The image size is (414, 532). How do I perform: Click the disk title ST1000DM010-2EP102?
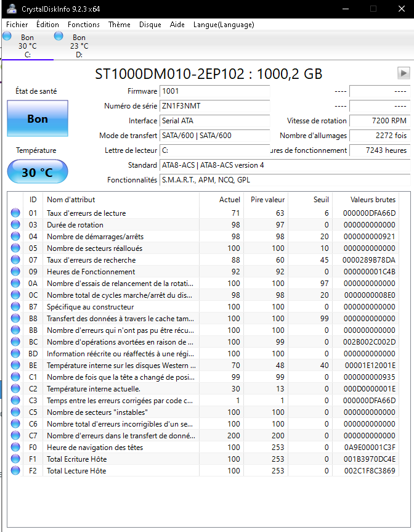208,73
